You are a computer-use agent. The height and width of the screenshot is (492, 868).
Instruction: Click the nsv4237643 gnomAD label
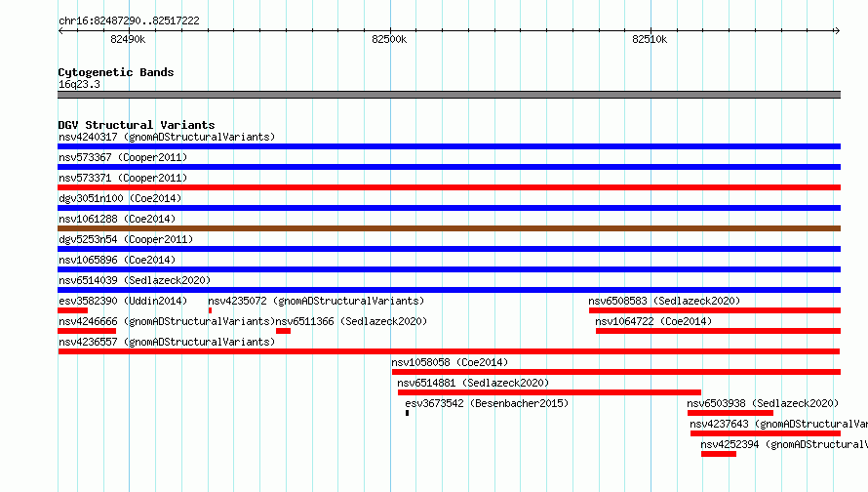pos(778,424)
